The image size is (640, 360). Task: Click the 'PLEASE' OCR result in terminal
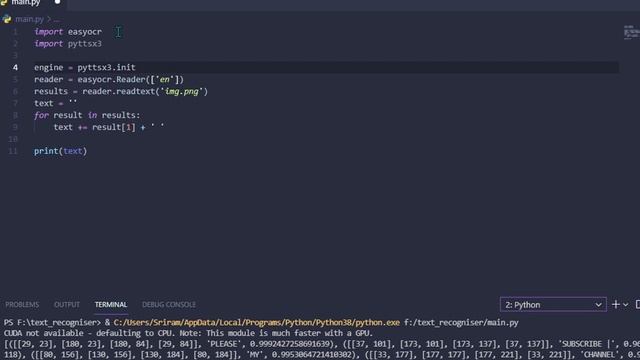223,344
